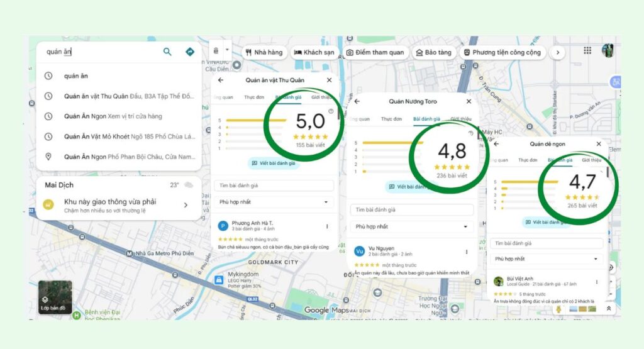The height and width of the screenshot is (349, 644).
Task: Click the search magnifier icon
Action: (x=167, y=52)
